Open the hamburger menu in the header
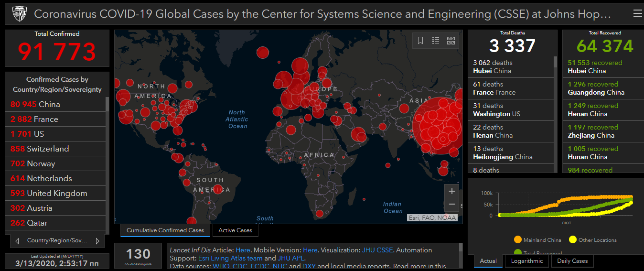644x271 pixels. coord(637,14)
